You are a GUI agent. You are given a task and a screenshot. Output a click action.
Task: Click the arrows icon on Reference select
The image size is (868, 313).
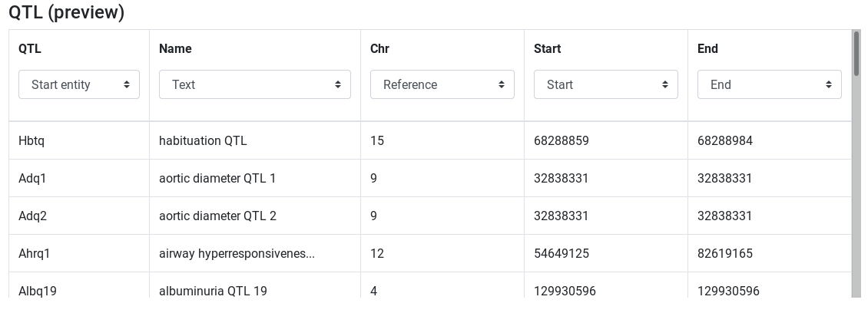tap(502, 84)
